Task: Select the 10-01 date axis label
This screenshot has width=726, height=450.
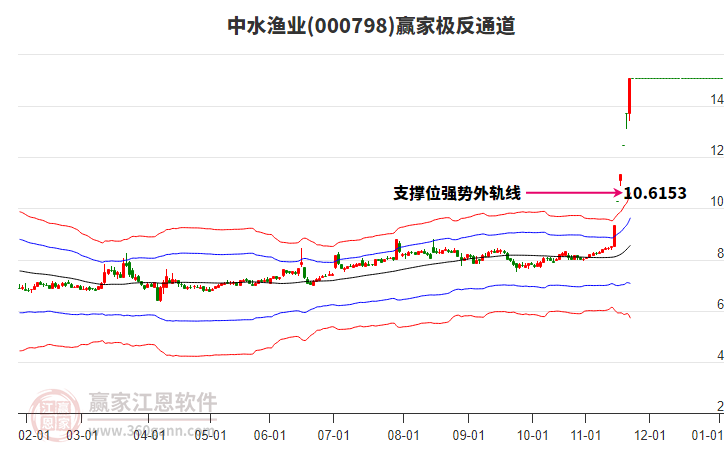Action: point(532,436)
